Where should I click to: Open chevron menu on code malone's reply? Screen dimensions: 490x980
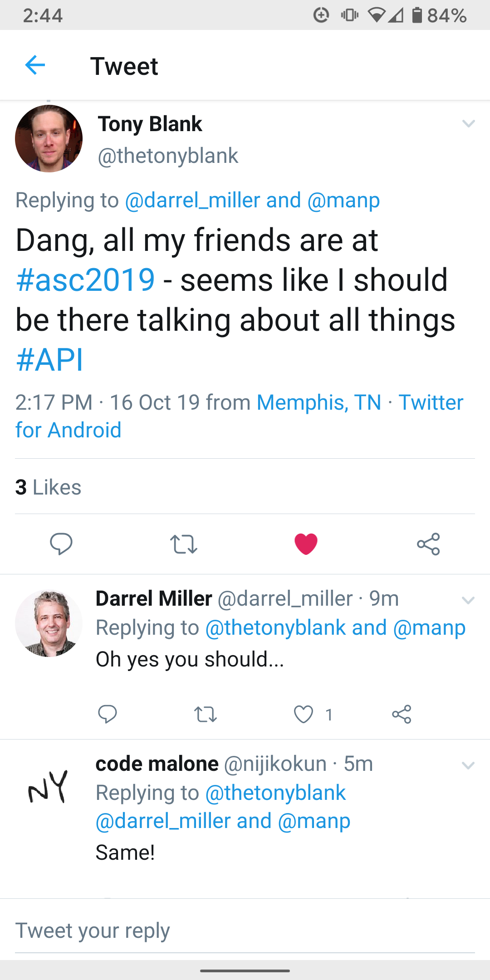[468, 765]
